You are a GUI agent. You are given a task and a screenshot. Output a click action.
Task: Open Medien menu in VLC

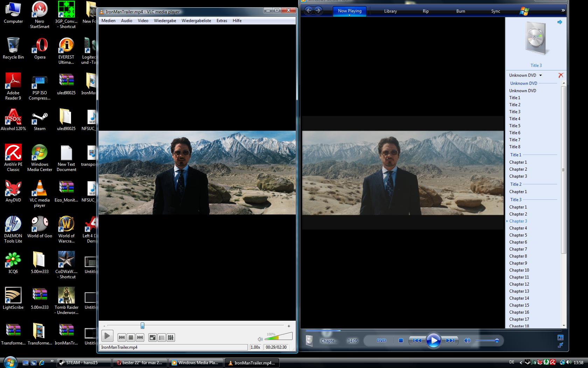pyautogui.click(x=108, y=21)
